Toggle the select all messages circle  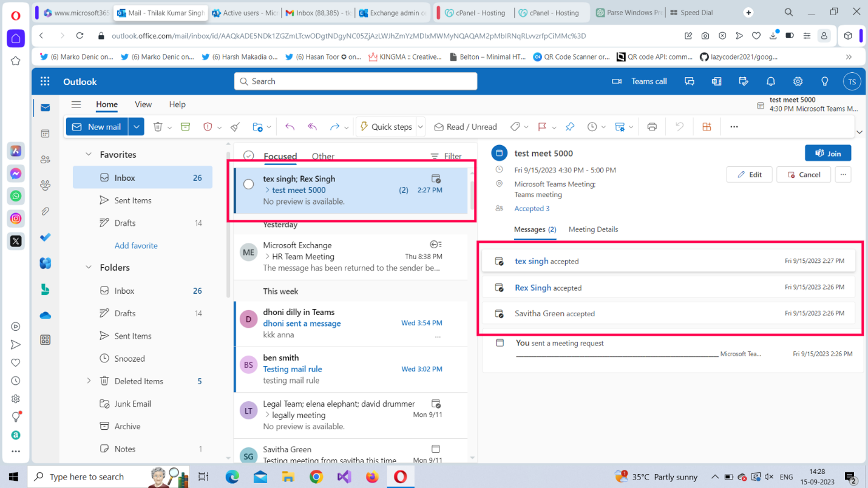click(248, 156)
